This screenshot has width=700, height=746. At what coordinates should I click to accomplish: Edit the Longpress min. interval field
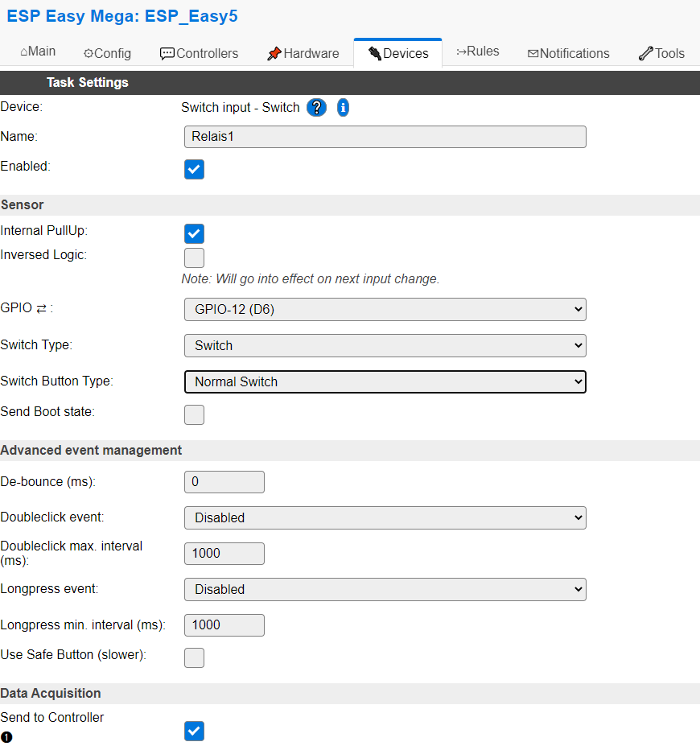coord(224,625)
